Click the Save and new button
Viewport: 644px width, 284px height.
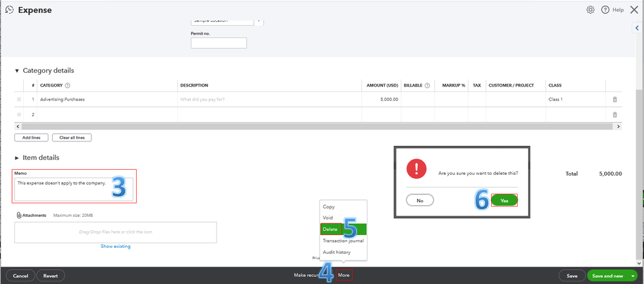tap(608, 276)
